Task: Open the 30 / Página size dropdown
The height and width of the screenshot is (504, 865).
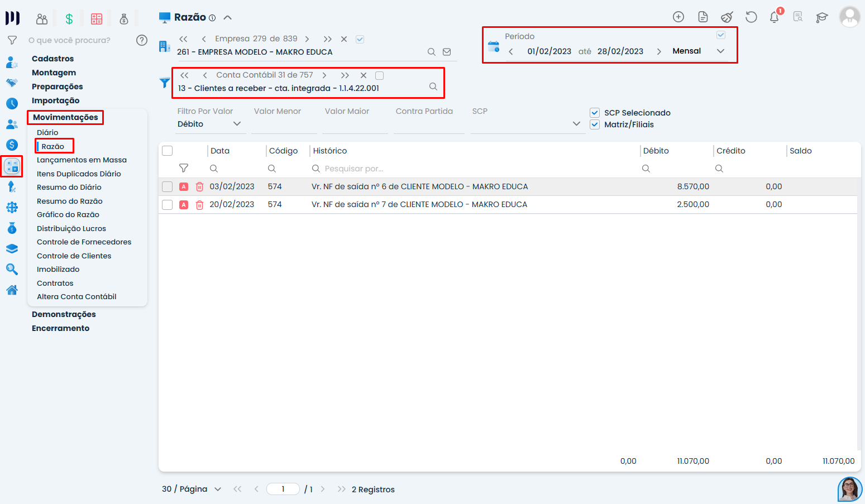Action: click(192, 489)
